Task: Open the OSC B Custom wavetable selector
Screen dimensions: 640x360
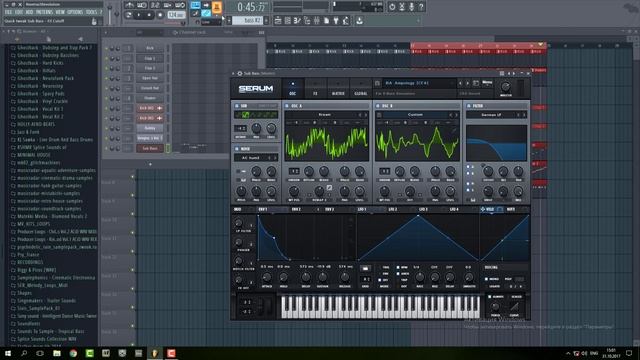Action: 415,115
